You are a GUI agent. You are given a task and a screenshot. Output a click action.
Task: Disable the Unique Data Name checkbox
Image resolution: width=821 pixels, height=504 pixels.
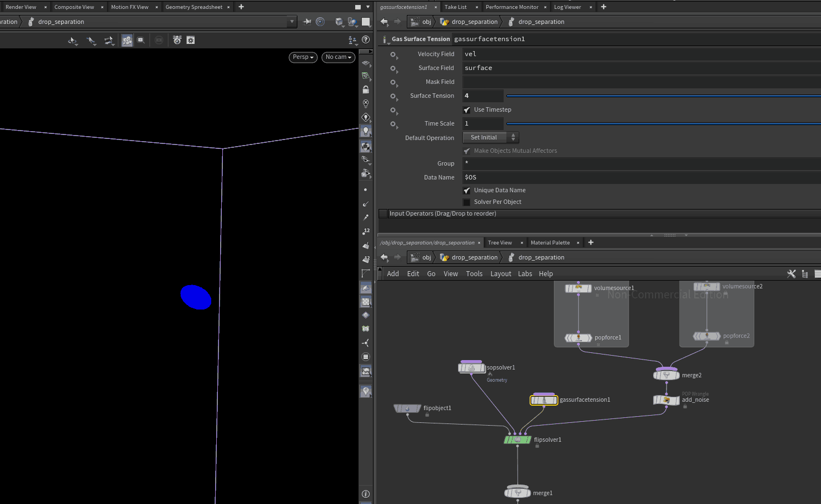pos(467,191)
